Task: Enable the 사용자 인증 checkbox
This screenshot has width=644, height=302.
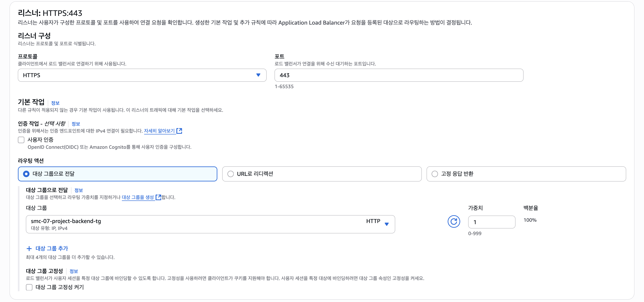Action: point(21,140)
